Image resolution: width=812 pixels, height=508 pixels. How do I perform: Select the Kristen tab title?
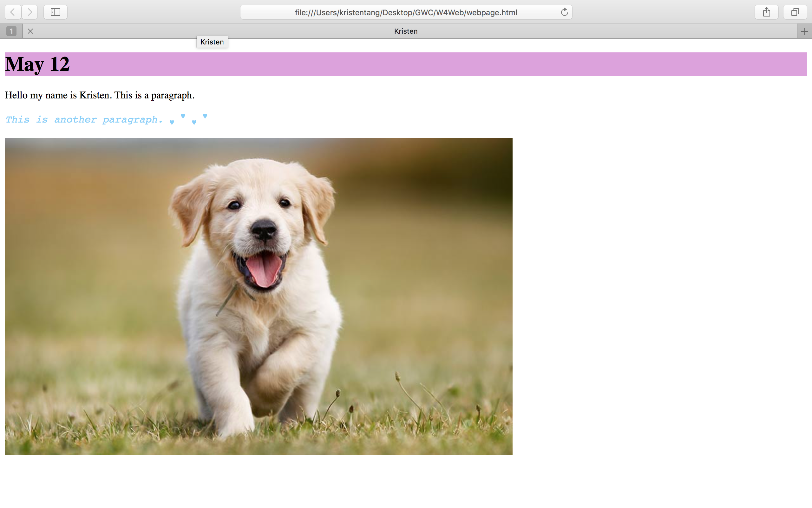(406, 31)
